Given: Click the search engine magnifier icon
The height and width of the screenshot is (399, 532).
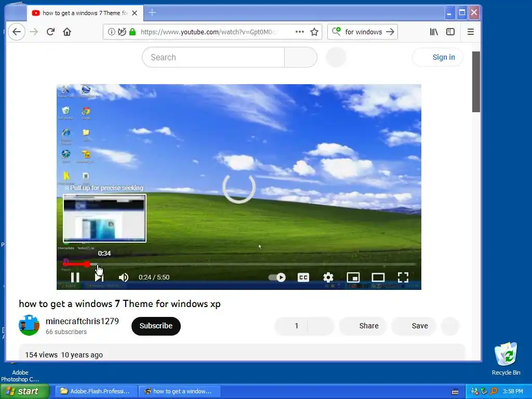Looking at the screenshot, I should 336,32.
